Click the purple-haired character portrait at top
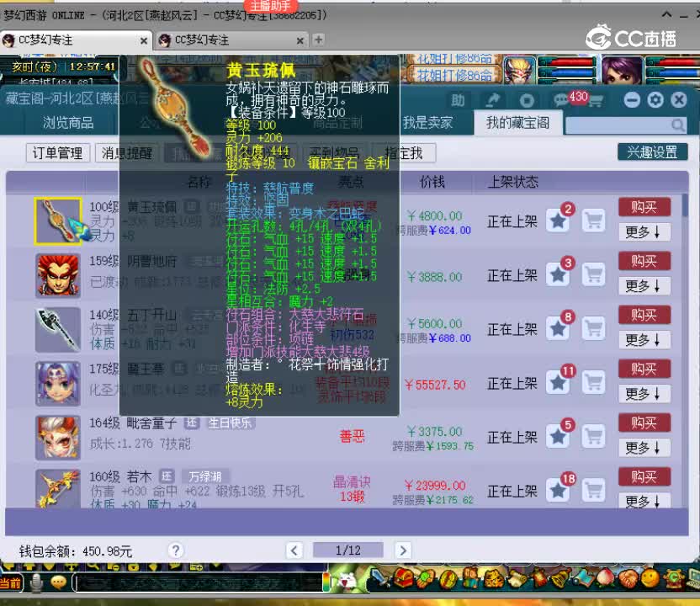The image size is (700, 606). click(x=622, y=70)
